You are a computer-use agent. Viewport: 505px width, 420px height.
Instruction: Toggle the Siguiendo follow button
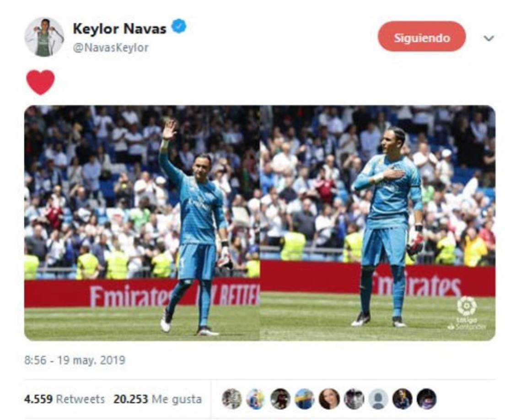[x=422, y=37]
